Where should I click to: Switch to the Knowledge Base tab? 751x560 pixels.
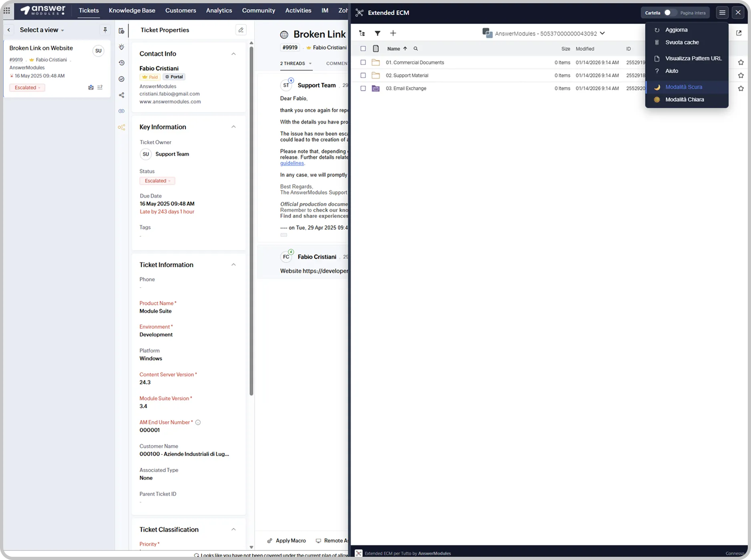coord(132,10)
